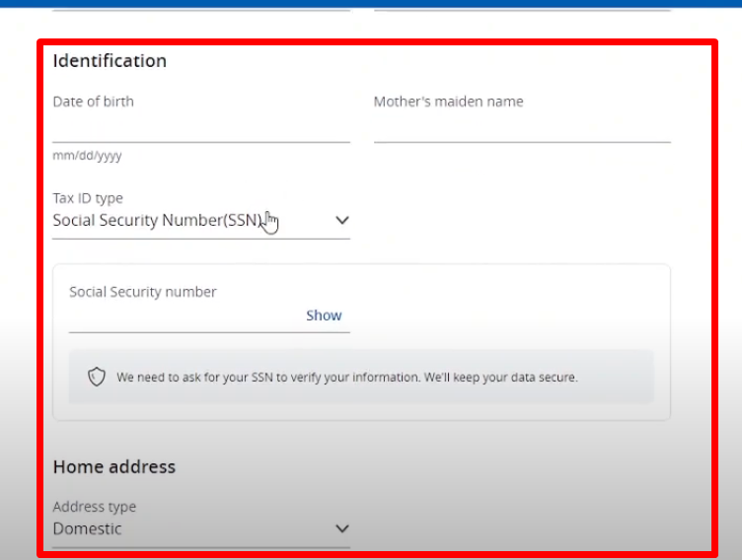The height and width of the screenshot is (560, 742).
Task: Select the Social Security Number(SSN) selected value text
Action: tap(157, 221)
